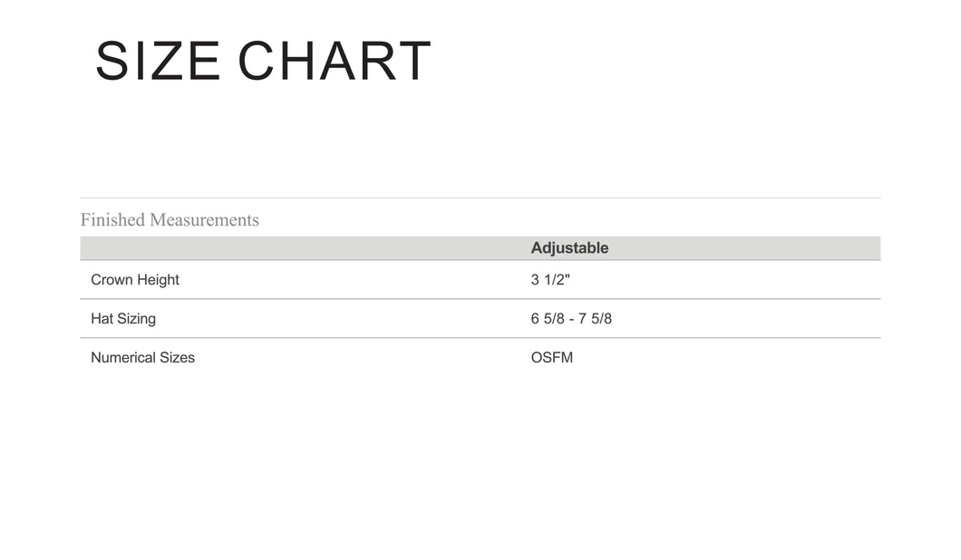Click the word Crown in the table
The image size is (961, 560).
(112, 280)
